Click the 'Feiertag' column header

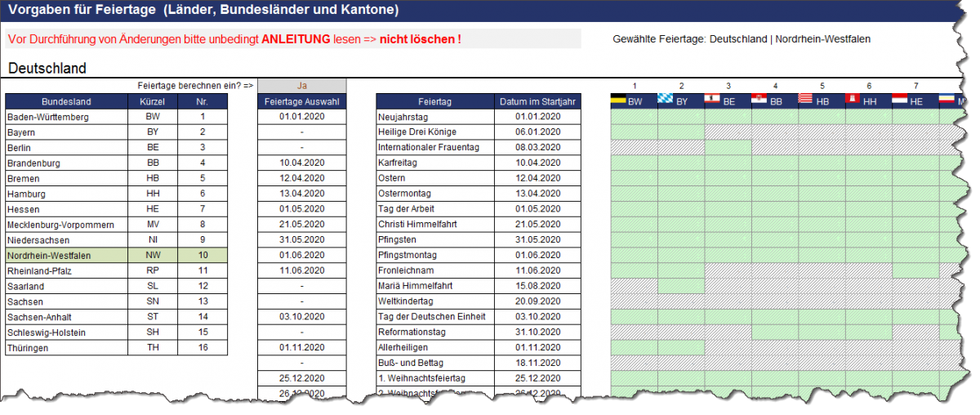pyautogui.click(x=434, y=101)
